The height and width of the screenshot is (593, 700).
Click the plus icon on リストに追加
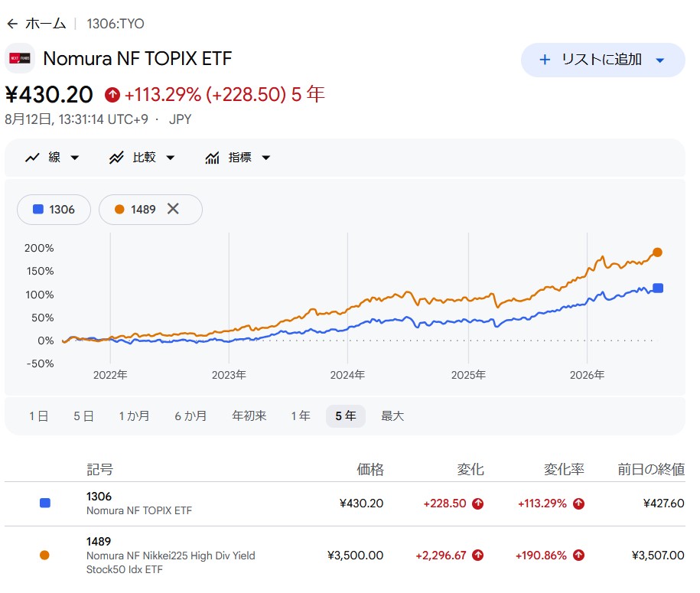[x=545, y=60]
